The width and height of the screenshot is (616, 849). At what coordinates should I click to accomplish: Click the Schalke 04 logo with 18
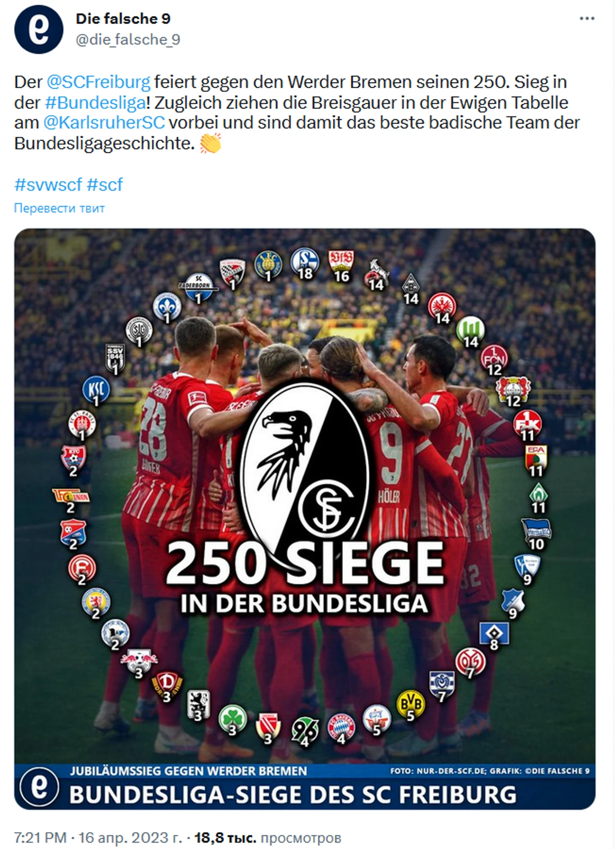point(304,264)
